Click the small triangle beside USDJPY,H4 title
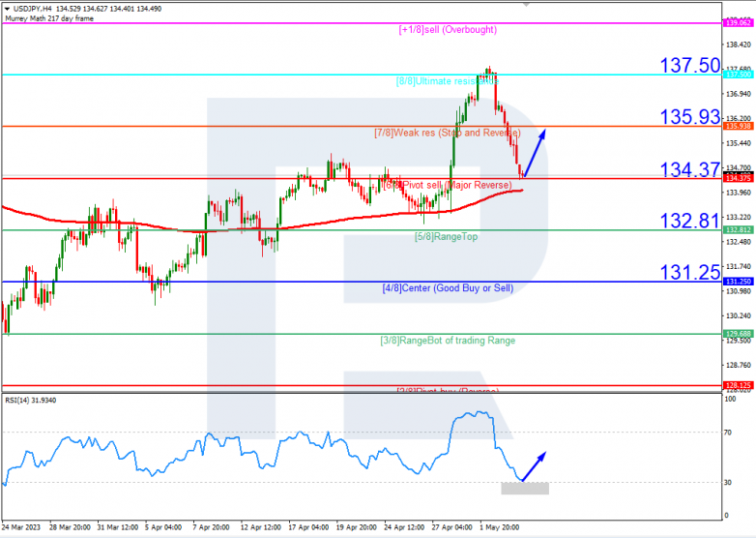The width and height of the screenshot is (756, 538). tap(7, 9)
